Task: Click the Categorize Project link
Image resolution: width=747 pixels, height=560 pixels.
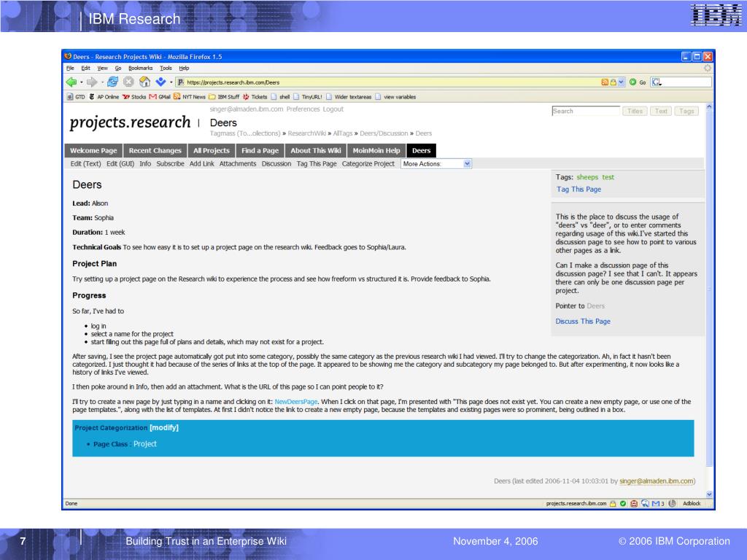Action: [x=368, y=164]
